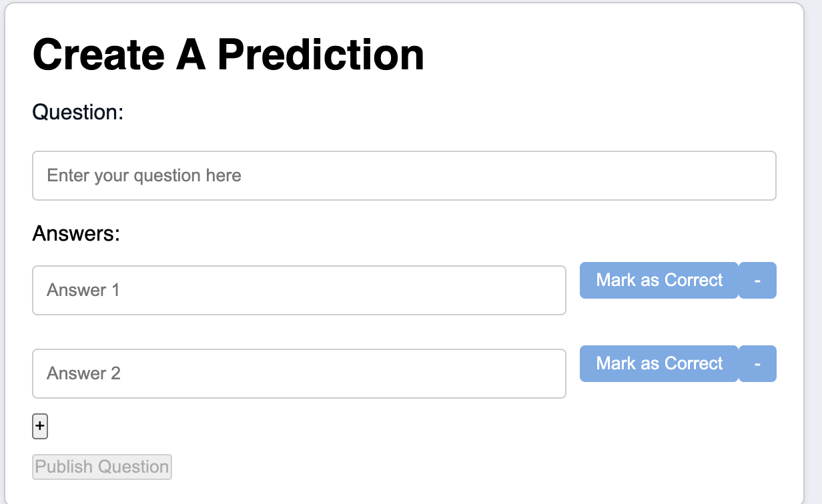The height and width of the screenshot is (504, 822).
Task: Activate the Answer 2 placeholder input
Action: point(299,373)
